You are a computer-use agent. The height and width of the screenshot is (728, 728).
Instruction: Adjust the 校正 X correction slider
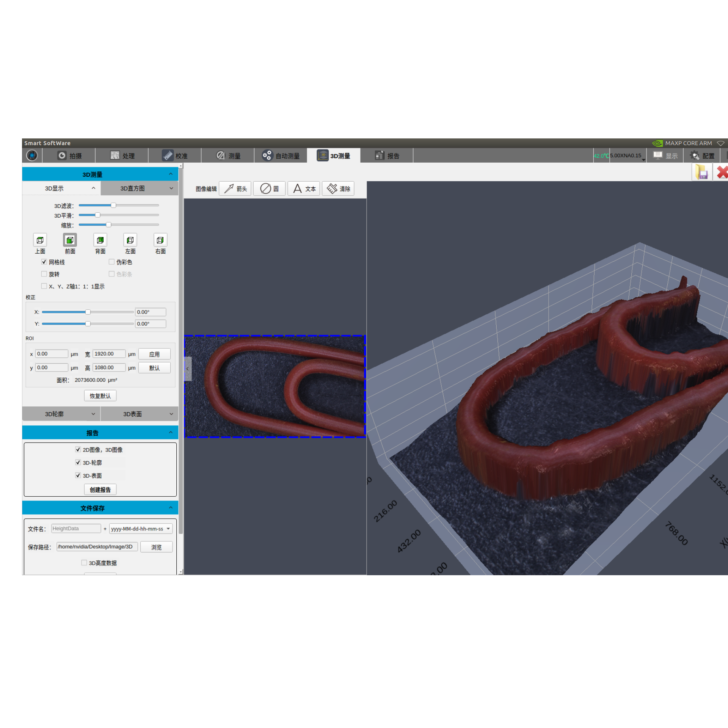point(88,312)
